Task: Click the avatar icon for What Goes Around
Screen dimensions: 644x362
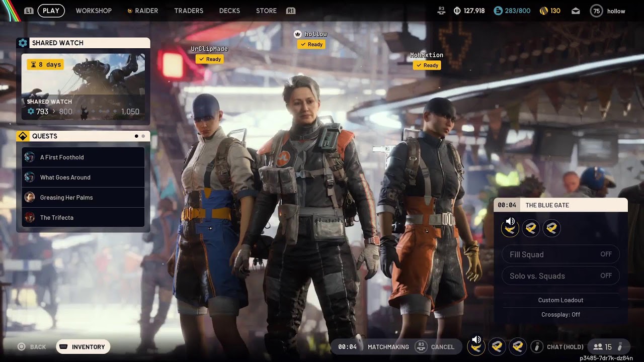Action: coord(30,177)
